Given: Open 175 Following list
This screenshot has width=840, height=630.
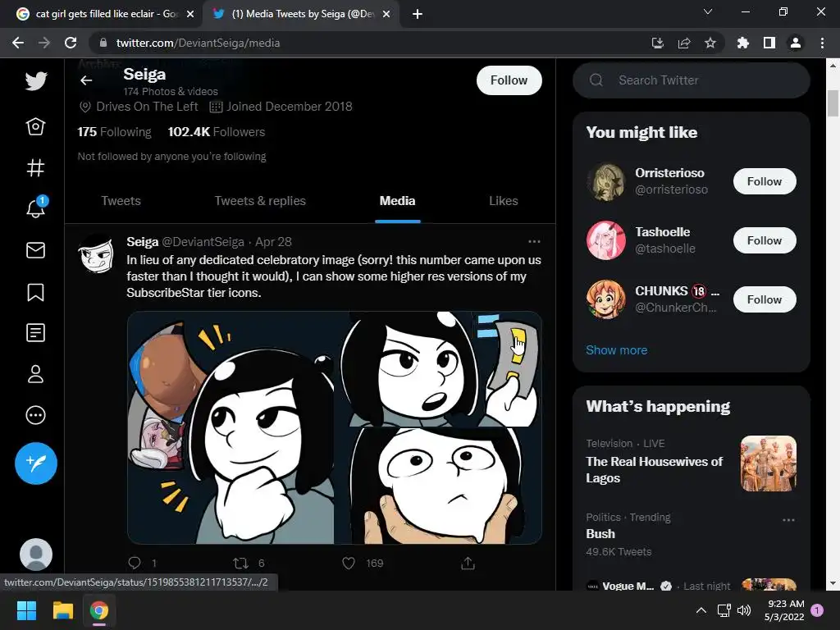Looking at the screenshot, I should [114, 132].
